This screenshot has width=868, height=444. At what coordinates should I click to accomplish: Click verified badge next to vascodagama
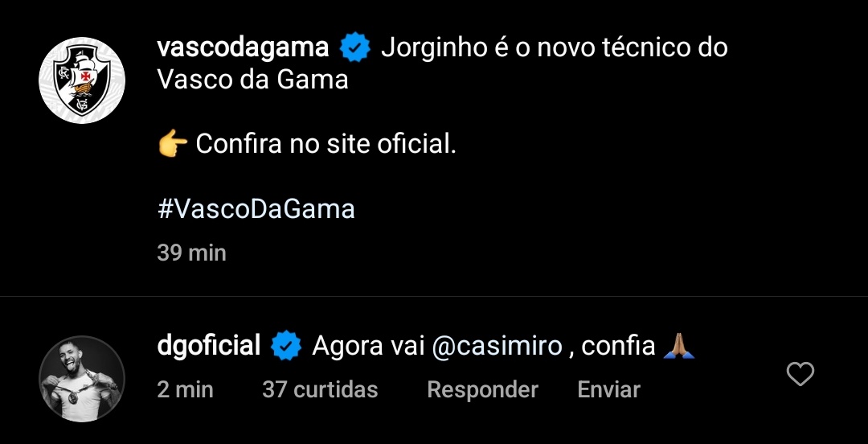[354, 49]
